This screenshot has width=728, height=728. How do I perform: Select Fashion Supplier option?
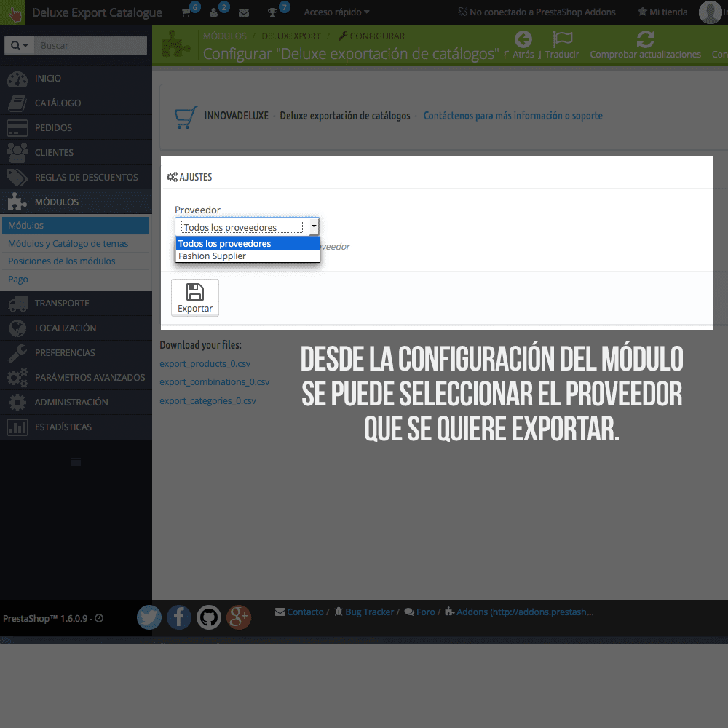248,256
